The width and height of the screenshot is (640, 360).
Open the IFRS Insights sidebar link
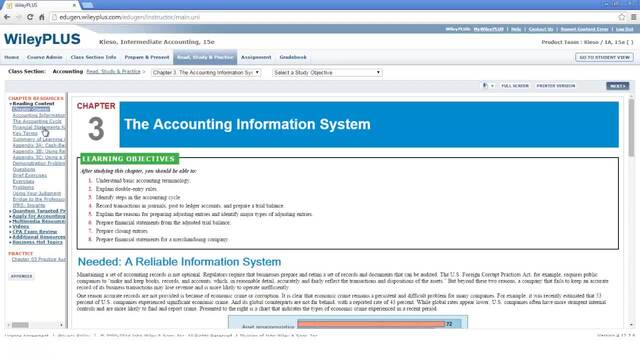tap(29, 205)
